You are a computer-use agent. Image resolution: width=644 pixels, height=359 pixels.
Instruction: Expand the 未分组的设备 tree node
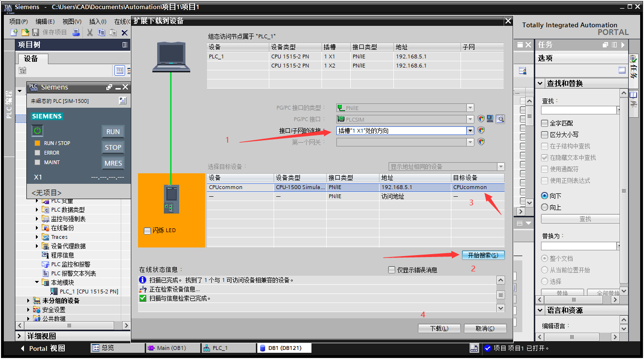click(29, 301)
